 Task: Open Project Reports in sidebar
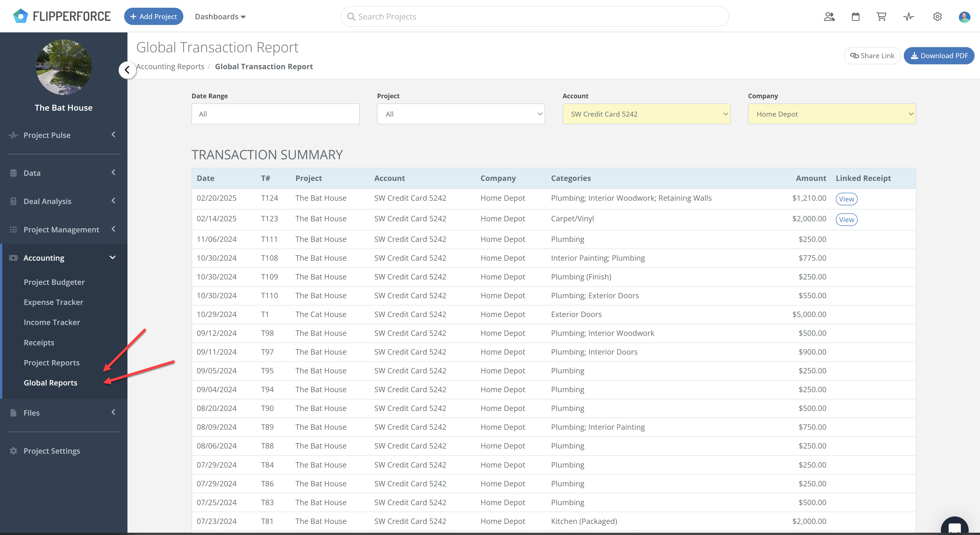pos(52,363)
